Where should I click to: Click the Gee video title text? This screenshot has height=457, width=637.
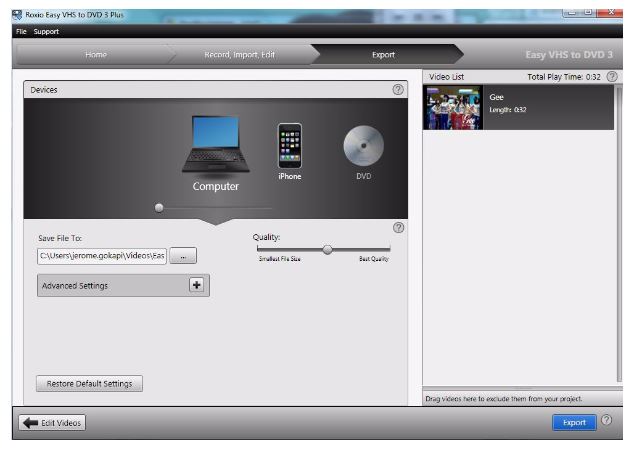496,97
